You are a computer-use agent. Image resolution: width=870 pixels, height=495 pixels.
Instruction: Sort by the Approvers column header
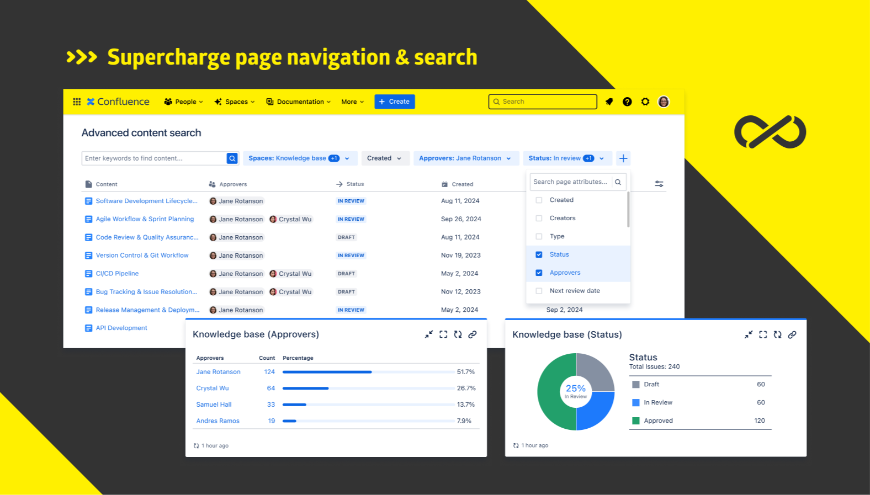coord(228,184)
